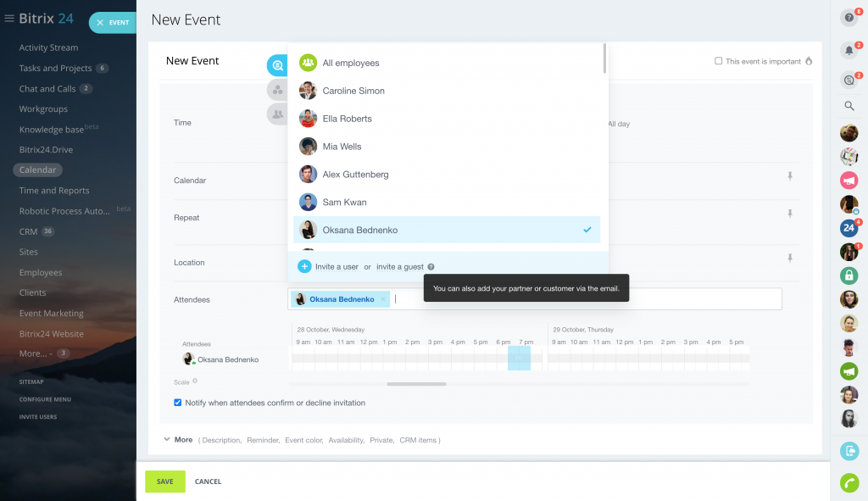Click the green phone call icon

click(849, 483)
